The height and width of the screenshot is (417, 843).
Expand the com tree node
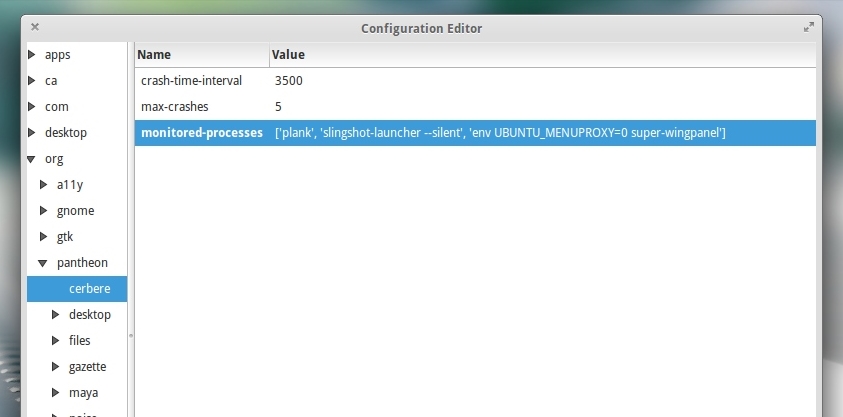[x=32, y=106]
